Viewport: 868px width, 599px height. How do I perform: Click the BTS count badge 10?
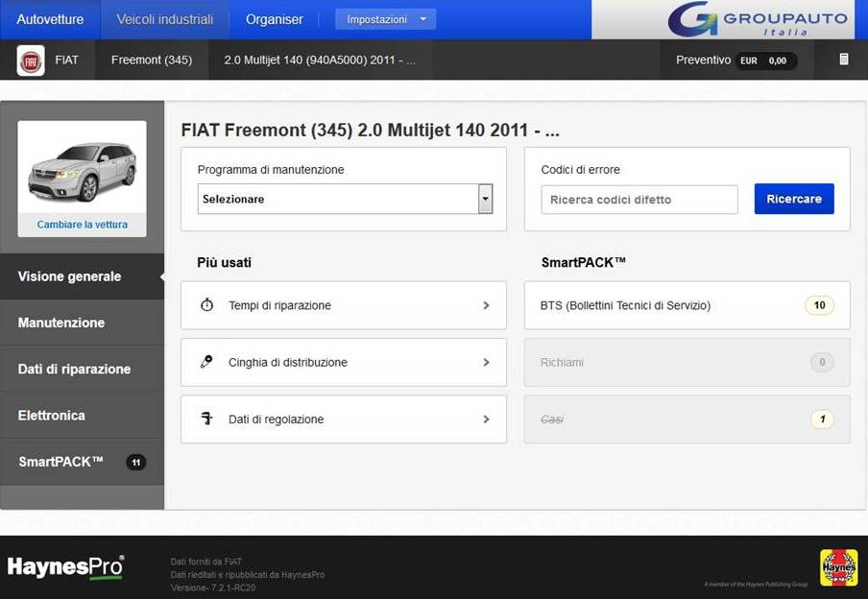[819, 305]
